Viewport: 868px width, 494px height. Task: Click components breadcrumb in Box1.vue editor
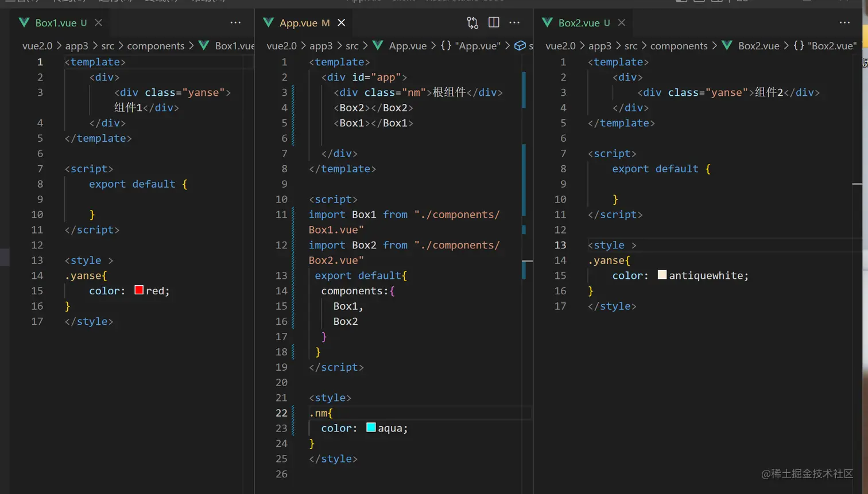coord(156,46)
